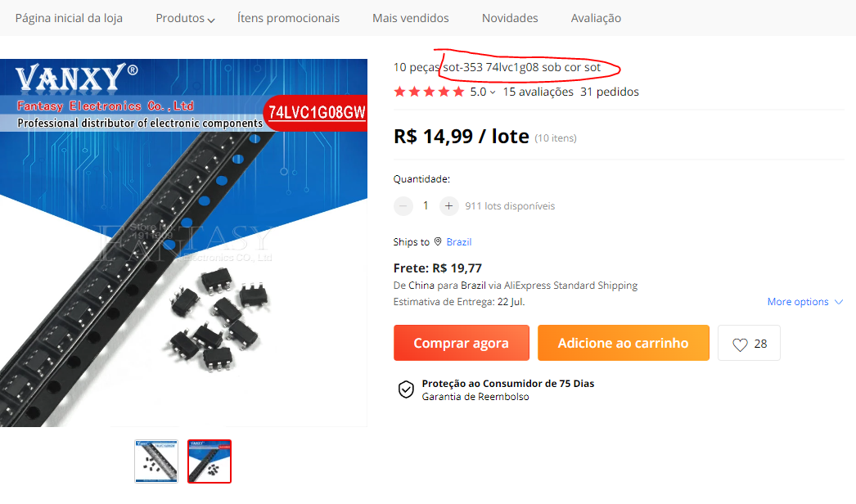Viewport: 856px width, 504px height.
Task: Decrease quantity with the minus button
Action: [x=403, y=206]
